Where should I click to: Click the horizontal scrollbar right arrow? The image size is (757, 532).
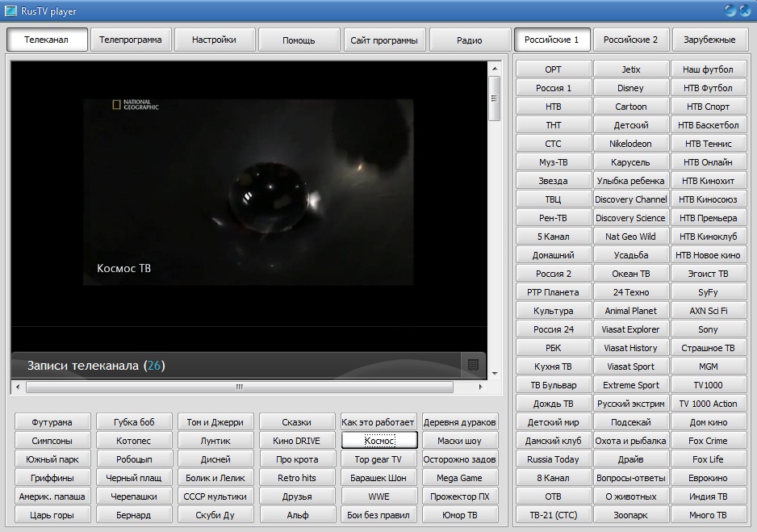pyautogui.click(x=480, y=387)
